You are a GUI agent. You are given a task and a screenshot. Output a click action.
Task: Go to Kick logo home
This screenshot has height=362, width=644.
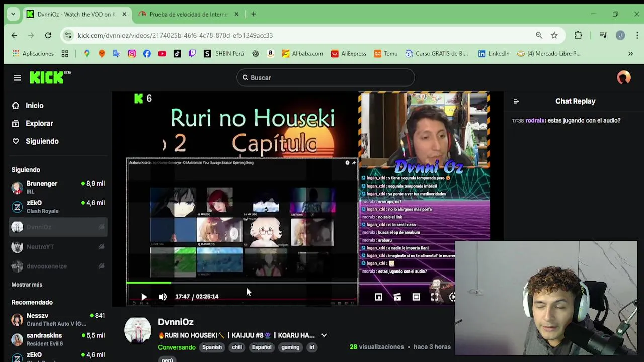(50, 77)
